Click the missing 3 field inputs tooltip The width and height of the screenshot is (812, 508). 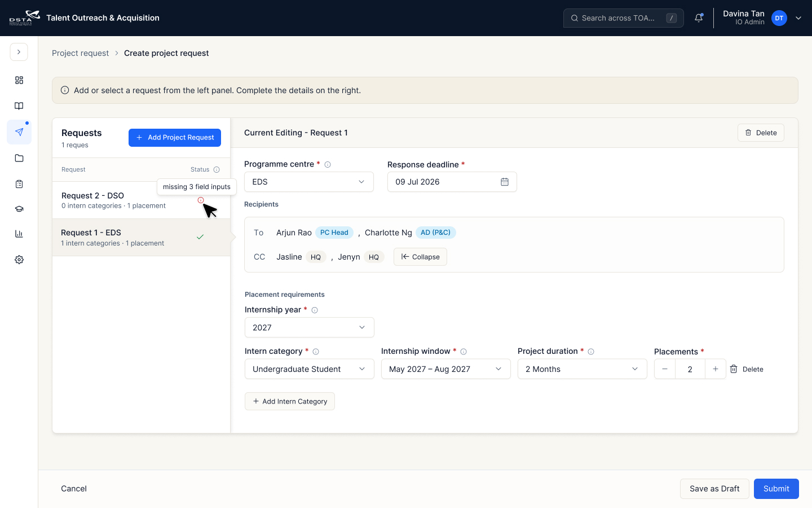click(197, 187)
